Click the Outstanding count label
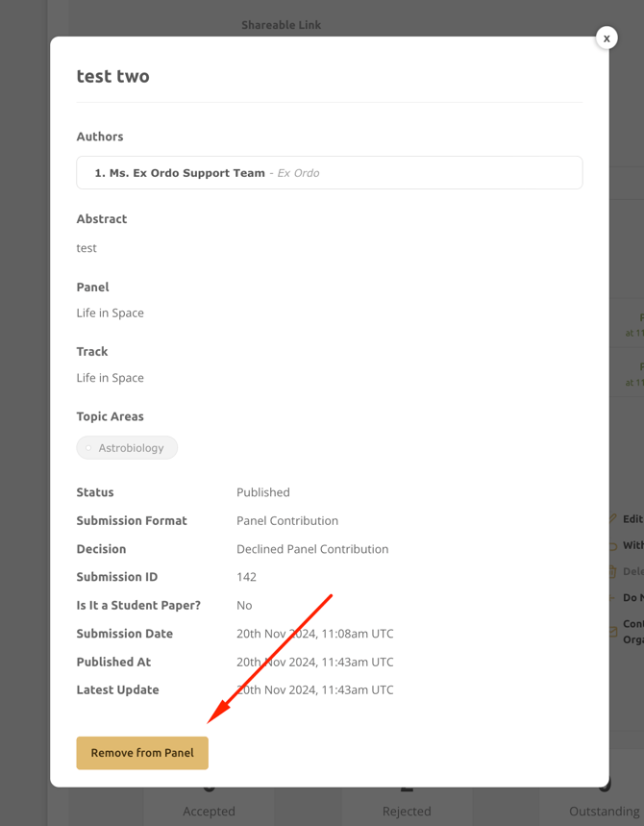This screenshot has width=644, height=826. coord(604,811)
